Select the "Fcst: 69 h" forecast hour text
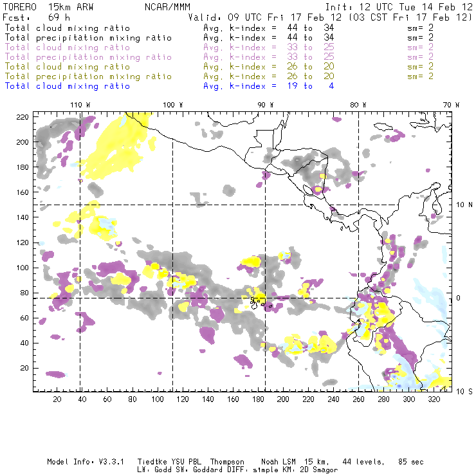The image size is (476, 476). tap(36, 17)
